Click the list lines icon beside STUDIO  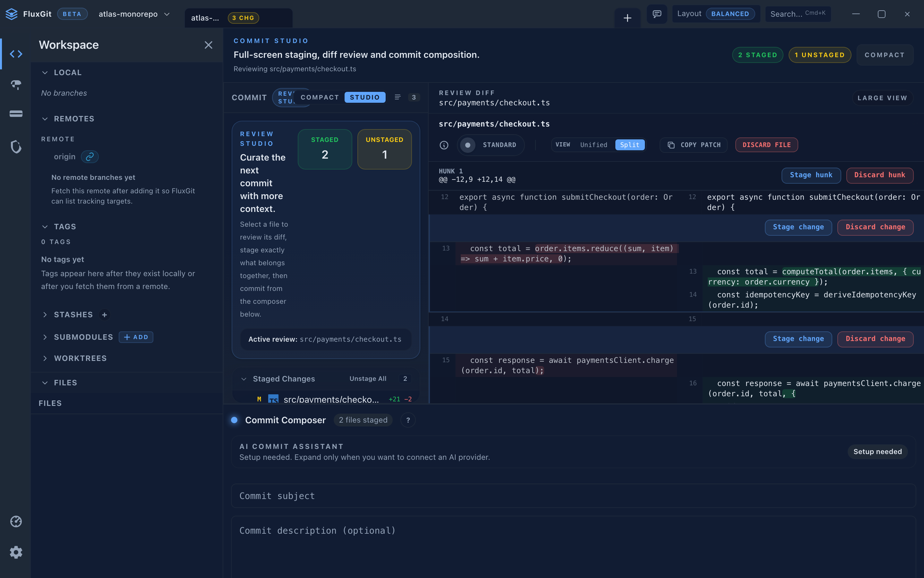pos(398,97)
